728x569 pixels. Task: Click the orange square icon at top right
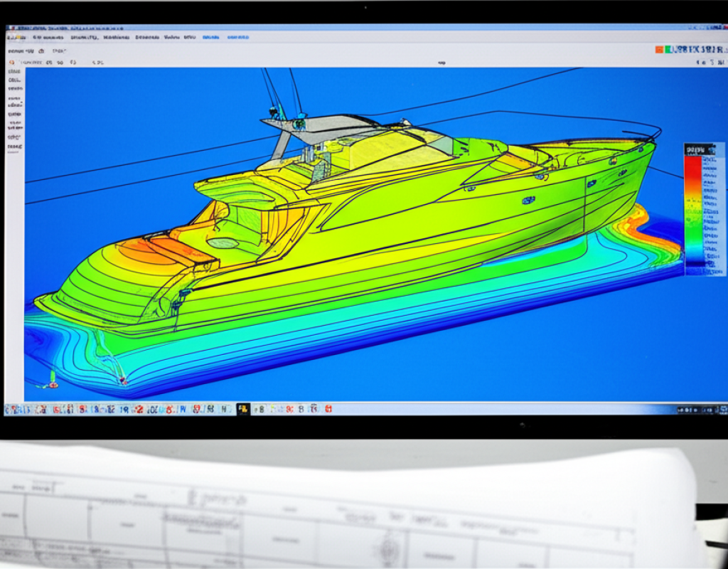coord(659,50)
